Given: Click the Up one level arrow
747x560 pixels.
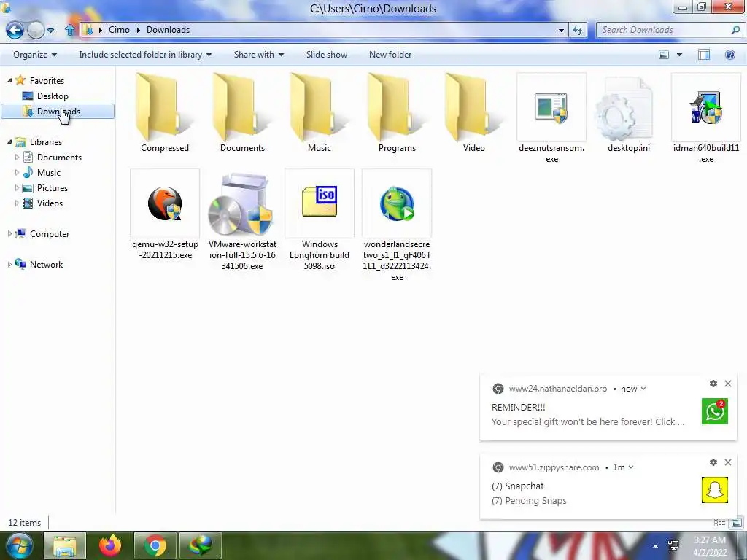Looking at the screenshot, I should pos(70,30).
